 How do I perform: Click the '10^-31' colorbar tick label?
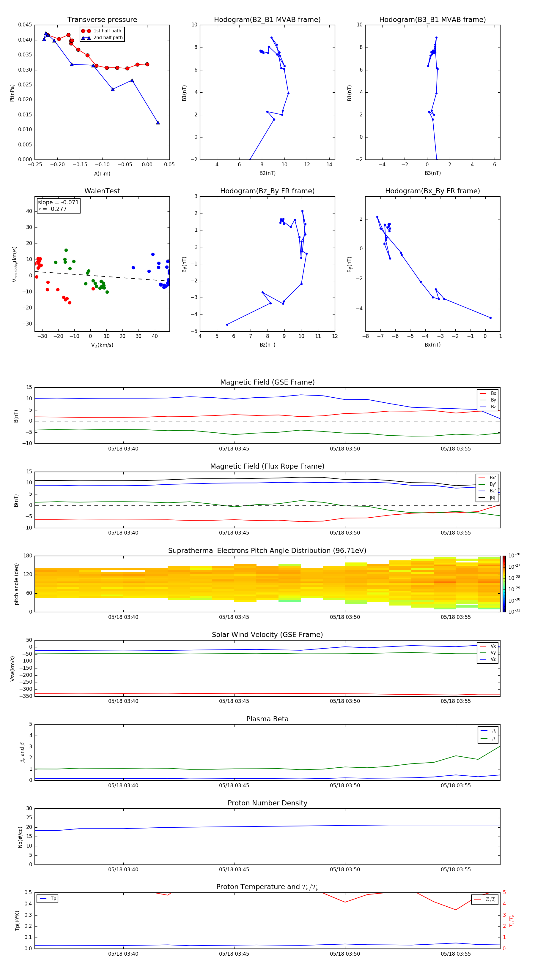tap(514, 611)
